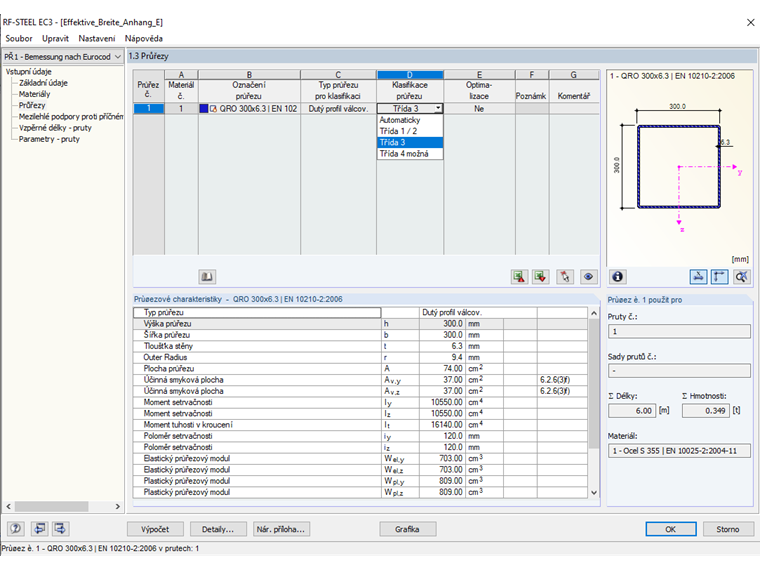Cancel with the Storno button
Screen dimensions: 760x570
coord(728,529)
